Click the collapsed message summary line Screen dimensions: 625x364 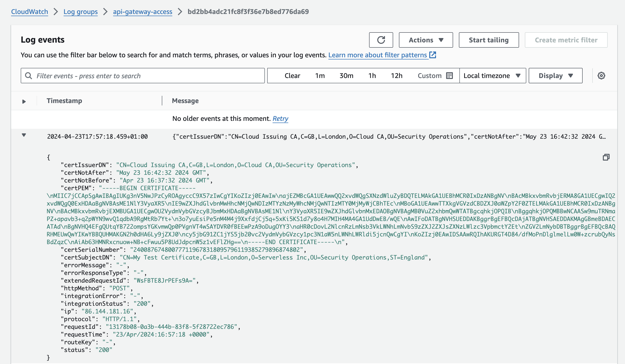click(x=389, y=137)
